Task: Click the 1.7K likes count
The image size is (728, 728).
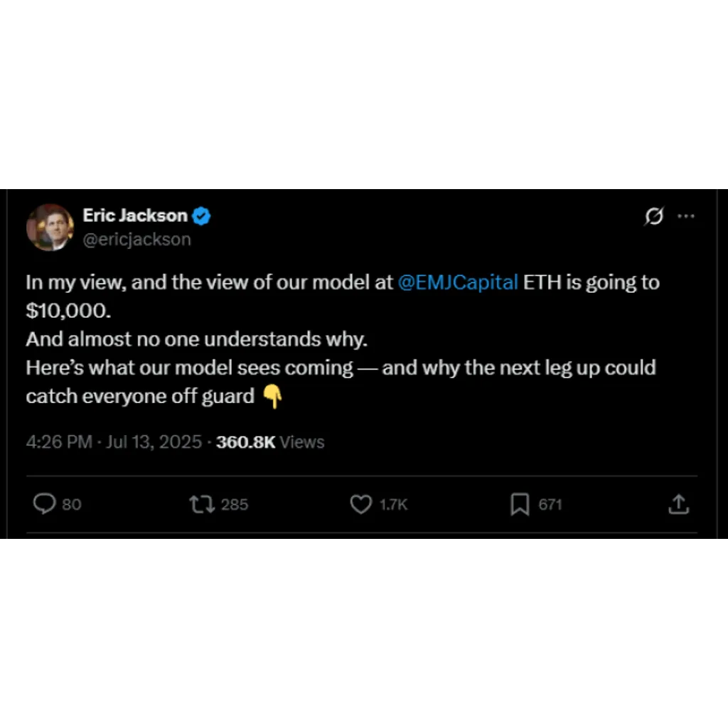Action: click(393, 505)
